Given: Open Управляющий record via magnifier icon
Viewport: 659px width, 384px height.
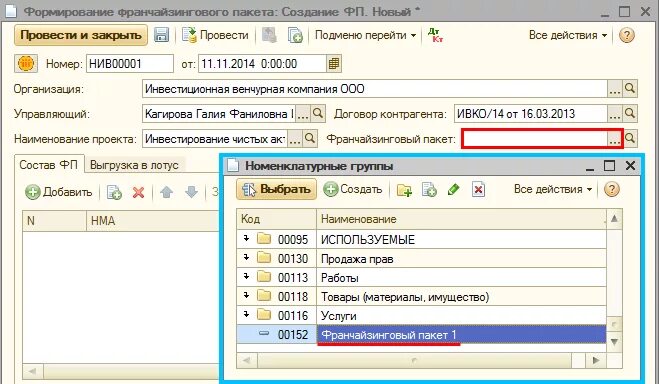Looking at the screenshot, I should pyautogui.click(x=318, y=113).
